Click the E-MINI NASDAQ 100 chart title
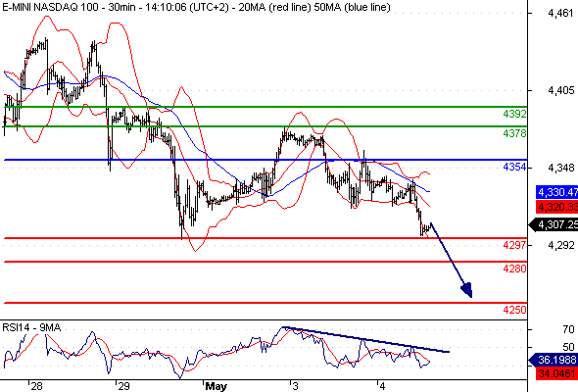The image size is (578, 392). click(51, 7)
